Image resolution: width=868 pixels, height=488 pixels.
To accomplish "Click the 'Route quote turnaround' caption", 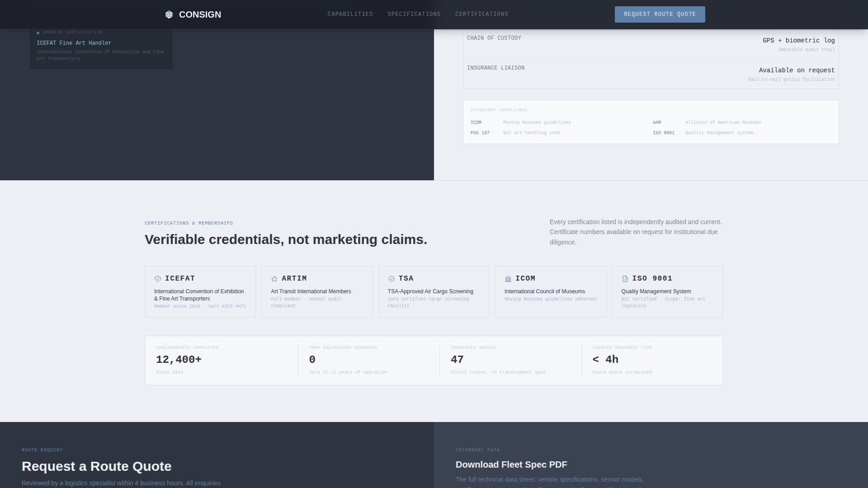I will 622,372.
